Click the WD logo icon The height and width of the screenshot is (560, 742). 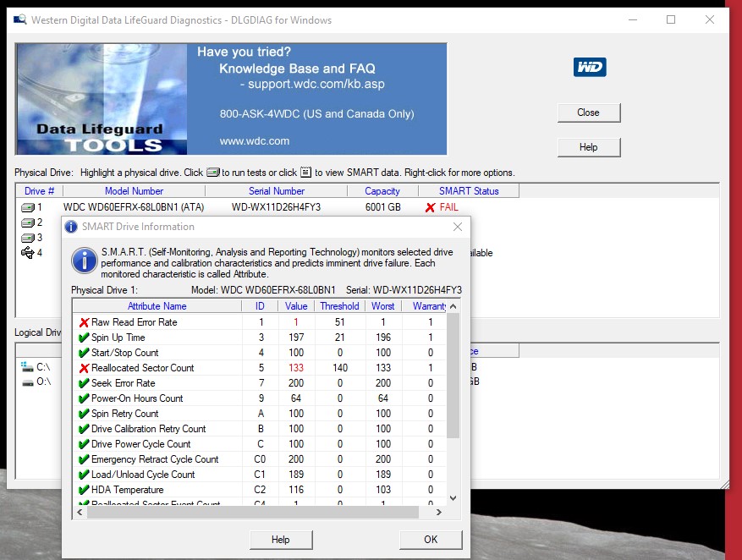(589, 68)
